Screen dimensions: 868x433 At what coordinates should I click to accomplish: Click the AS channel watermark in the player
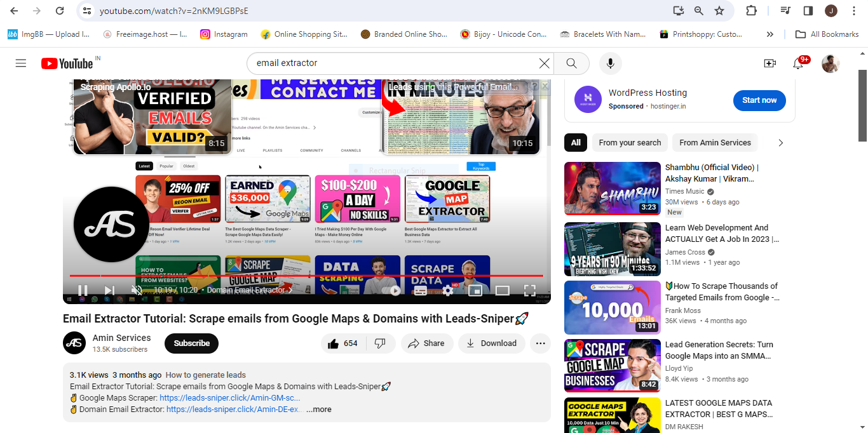coord(112,225)
